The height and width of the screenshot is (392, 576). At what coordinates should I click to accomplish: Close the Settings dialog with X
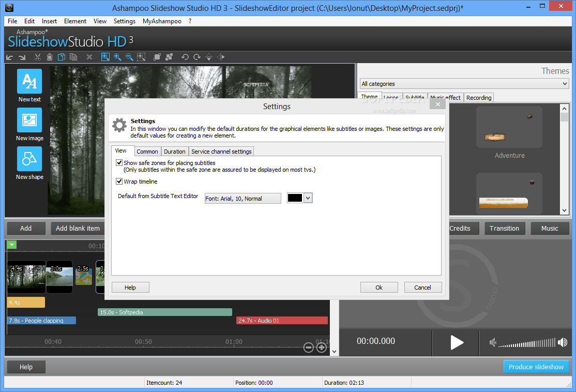click(438, 104)
